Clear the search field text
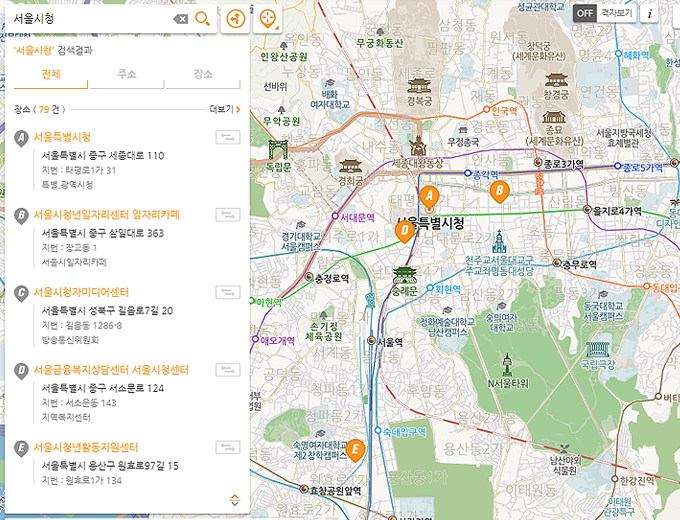This screenshot has width=680, height=520. tap(180, 19)
